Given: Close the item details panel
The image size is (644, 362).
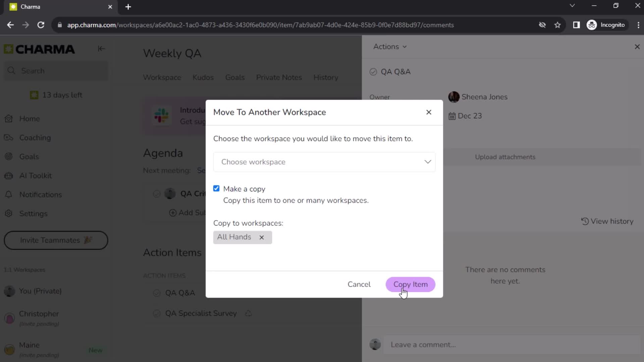Looking at the screenshot, I should [x=637, y=47].
